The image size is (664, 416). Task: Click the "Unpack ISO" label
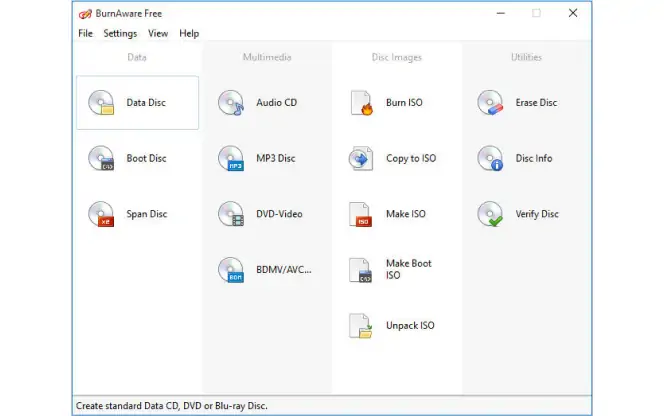(x=410, y=325)
